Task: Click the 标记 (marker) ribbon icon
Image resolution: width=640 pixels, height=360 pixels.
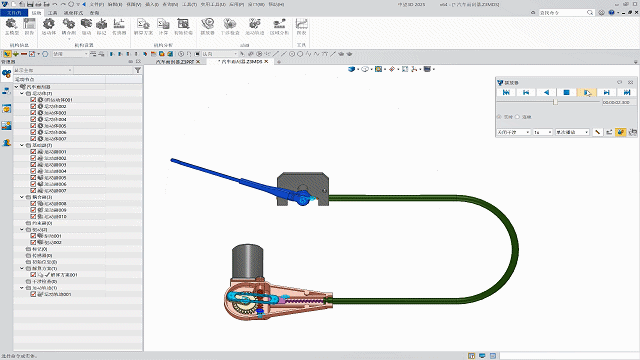Action: coord(101,26)
